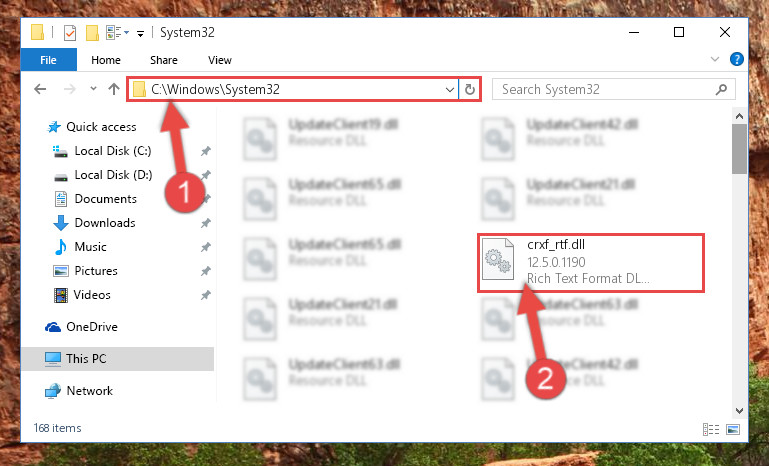Switch to Large icons view
This screenshot has height=466, width=769.
(733, 430)
